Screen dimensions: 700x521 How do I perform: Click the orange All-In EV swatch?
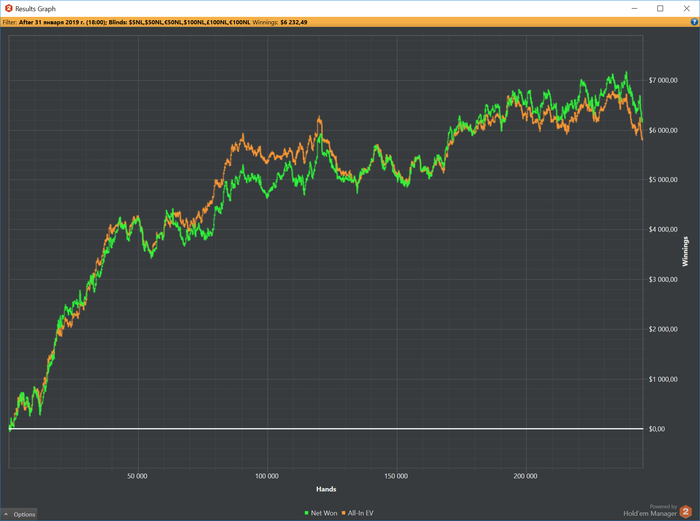[x=343, y=513]
